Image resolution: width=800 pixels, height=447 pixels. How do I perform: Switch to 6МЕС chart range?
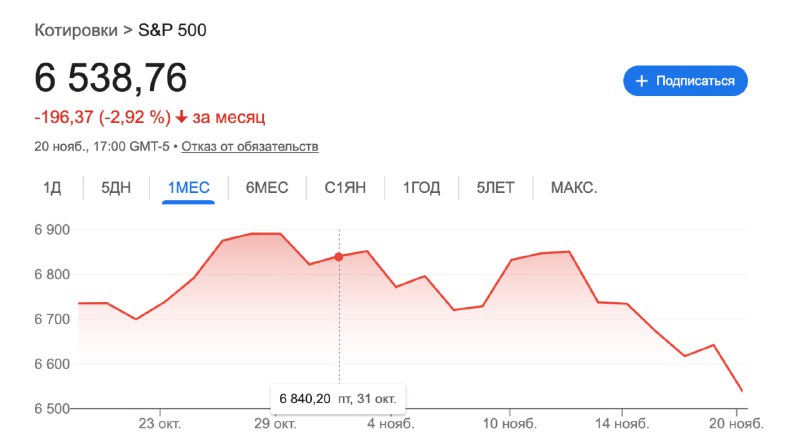coord(267,187)
